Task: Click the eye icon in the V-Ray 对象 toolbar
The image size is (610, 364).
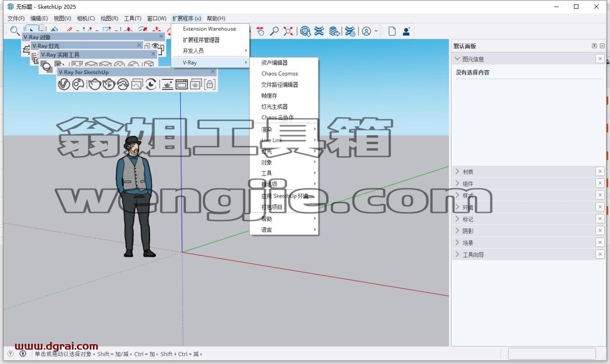Action: (x=155, y=46)
